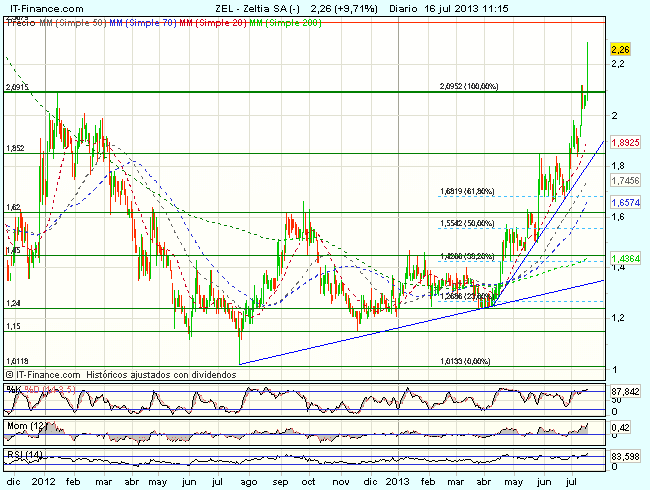This screenshot has width=650, height=490.
Task: Click the IT-Finance.com logo at top left
Action: pos(35,6)
